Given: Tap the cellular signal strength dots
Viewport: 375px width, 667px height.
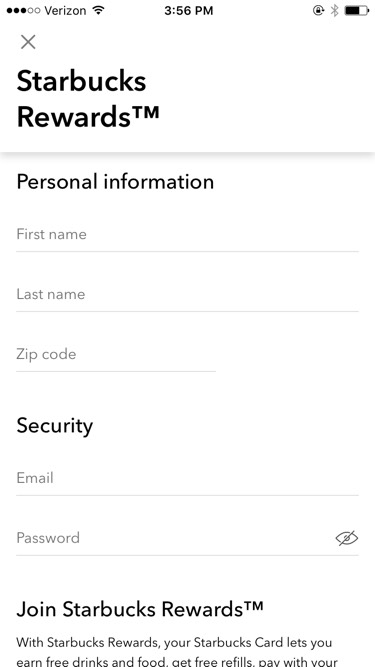Looking at the screenshot, I should pyautogui.click(x=23, y=11).
